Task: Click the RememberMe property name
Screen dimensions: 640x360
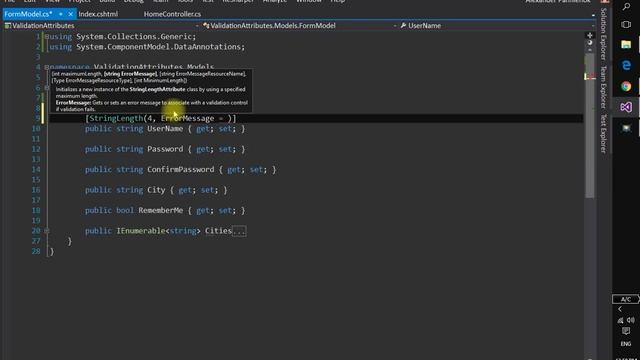Action: tap(160, 210)
